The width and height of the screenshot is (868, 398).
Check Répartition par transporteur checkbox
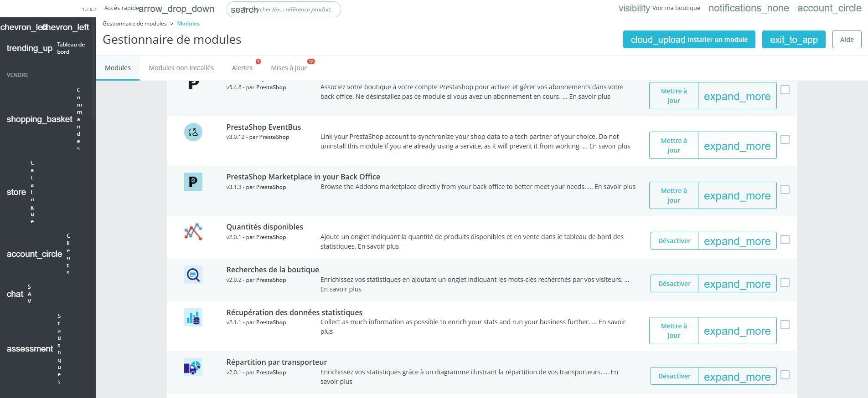tap(785, 375)
